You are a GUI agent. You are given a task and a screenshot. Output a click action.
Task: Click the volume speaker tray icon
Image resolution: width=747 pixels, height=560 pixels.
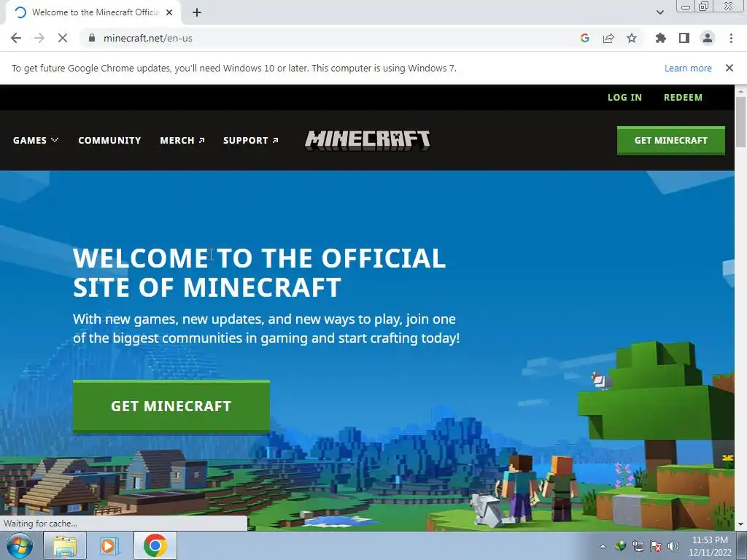tap(673, 546)
